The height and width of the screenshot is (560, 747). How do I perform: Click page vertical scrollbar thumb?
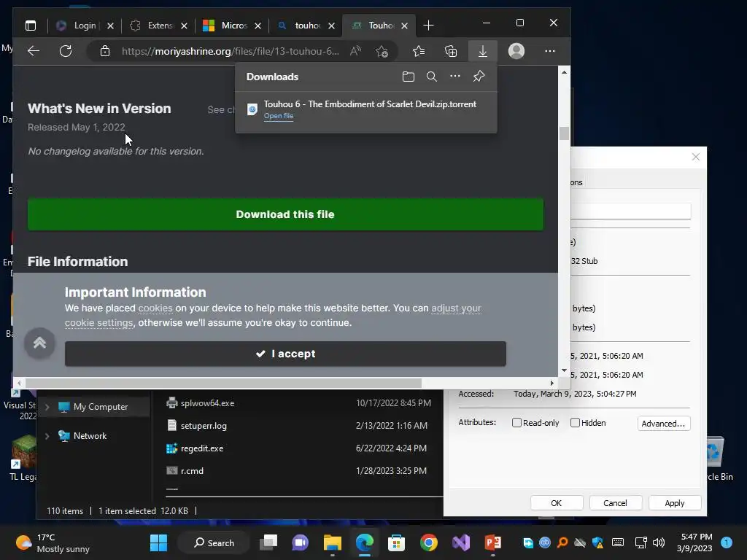point(564,133)
